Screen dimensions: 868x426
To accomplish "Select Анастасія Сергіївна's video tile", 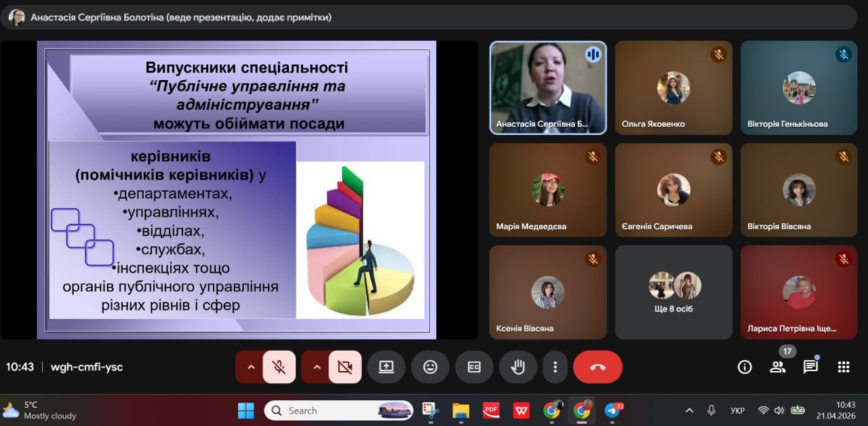I will (x=548, y=88).
